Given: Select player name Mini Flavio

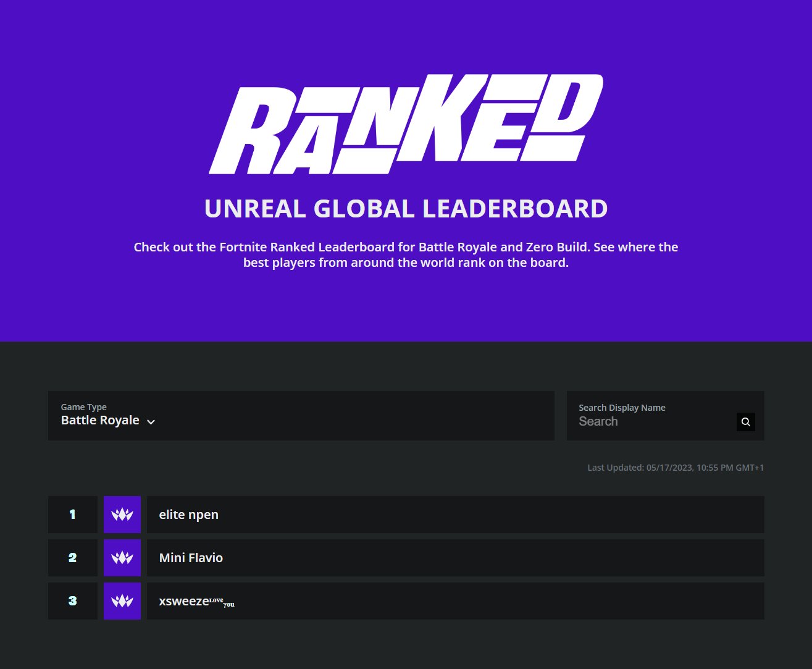Looking at the screenshot, I should [191, 558].
